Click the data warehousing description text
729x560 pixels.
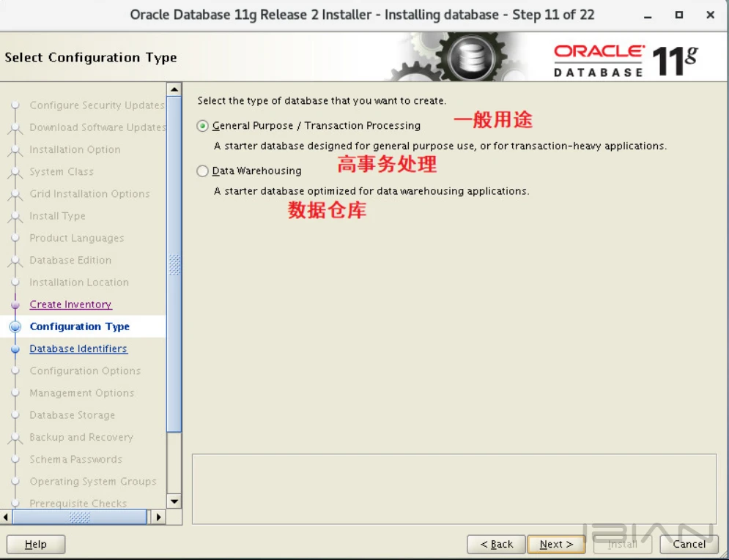(371, 191)
